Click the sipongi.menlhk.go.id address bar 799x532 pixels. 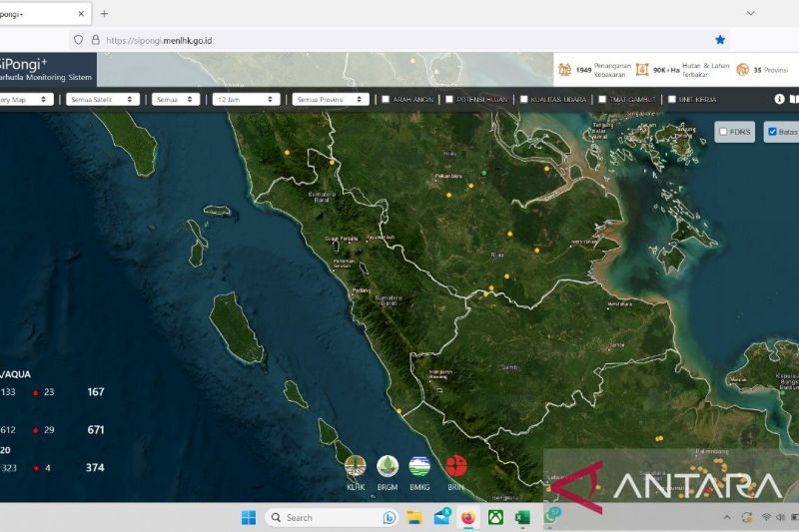click(x=399, y=40)
